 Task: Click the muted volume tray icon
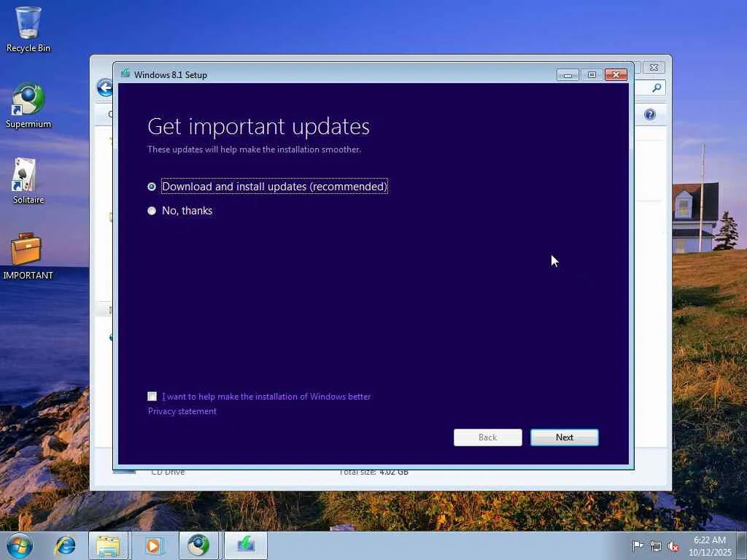coord(673,546)
